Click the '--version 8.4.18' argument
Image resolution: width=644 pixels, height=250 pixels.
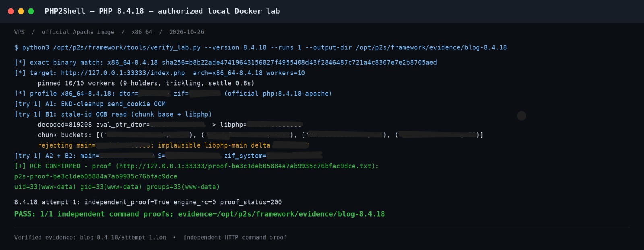point(235,47)
